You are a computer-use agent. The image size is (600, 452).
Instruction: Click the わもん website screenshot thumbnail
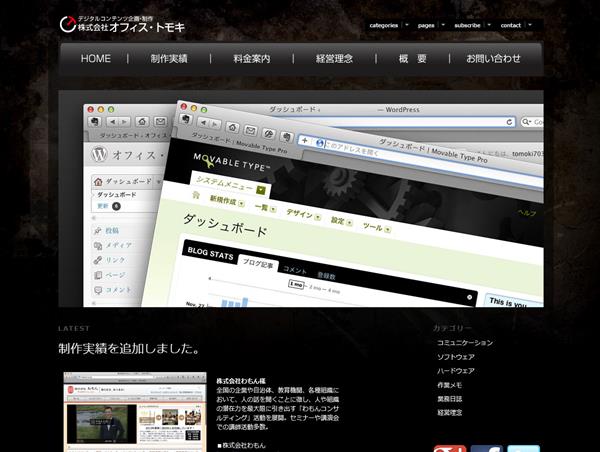click(x=135, y=412)
